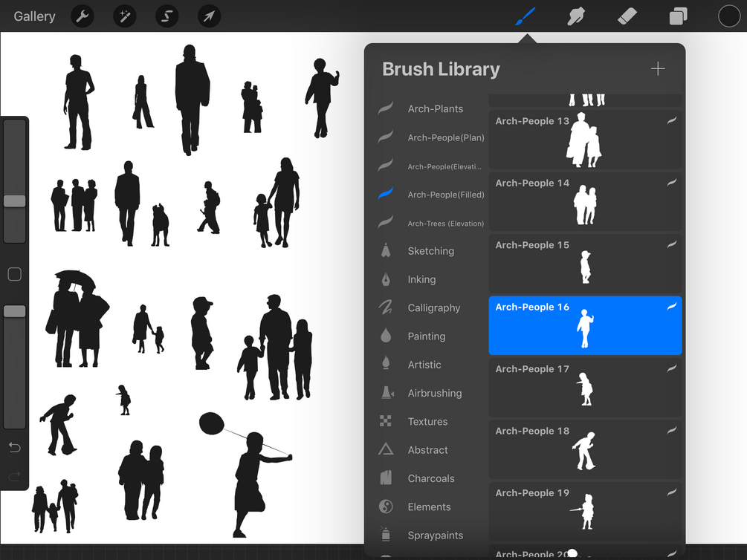The width and height of the screenshot is (747, 560).
Task: Tap the Brush Library title
Action: (442, 70)
